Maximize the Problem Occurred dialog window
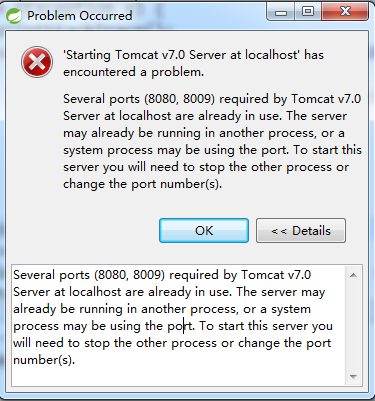Viewport: 375px width, 401px height. 308,12
